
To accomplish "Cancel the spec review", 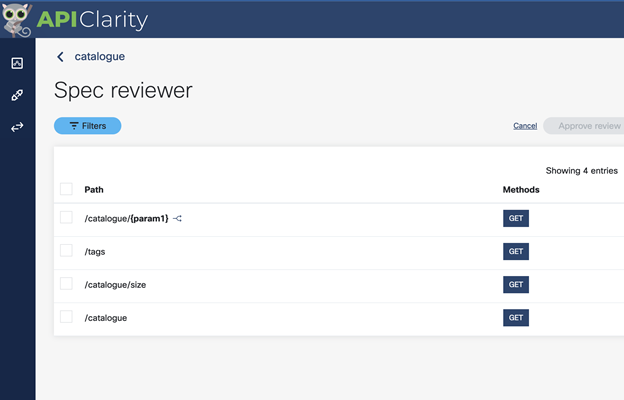I will [x=525, y=126].
